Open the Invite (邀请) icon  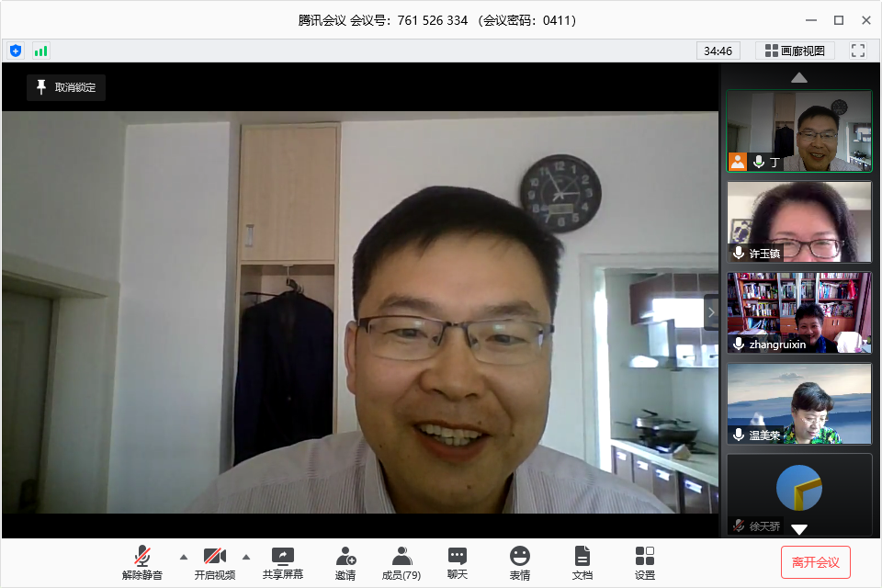(x=345, y=562)
